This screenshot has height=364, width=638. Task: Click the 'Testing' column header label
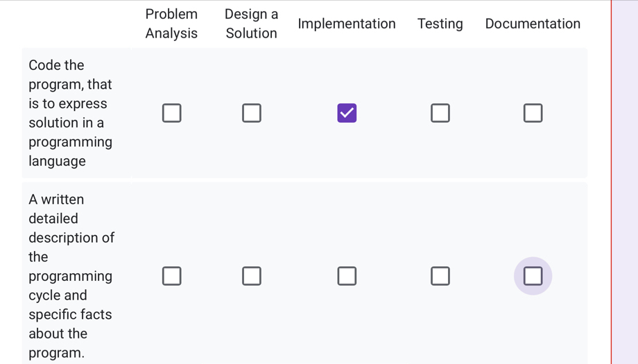(x=440, y=24)
